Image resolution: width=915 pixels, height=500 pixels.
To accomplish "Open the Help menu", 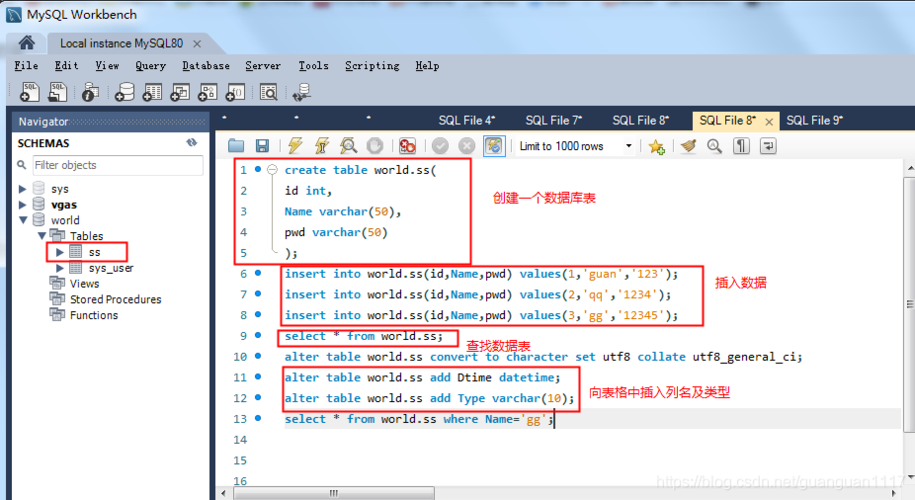I will coord(427,65).
